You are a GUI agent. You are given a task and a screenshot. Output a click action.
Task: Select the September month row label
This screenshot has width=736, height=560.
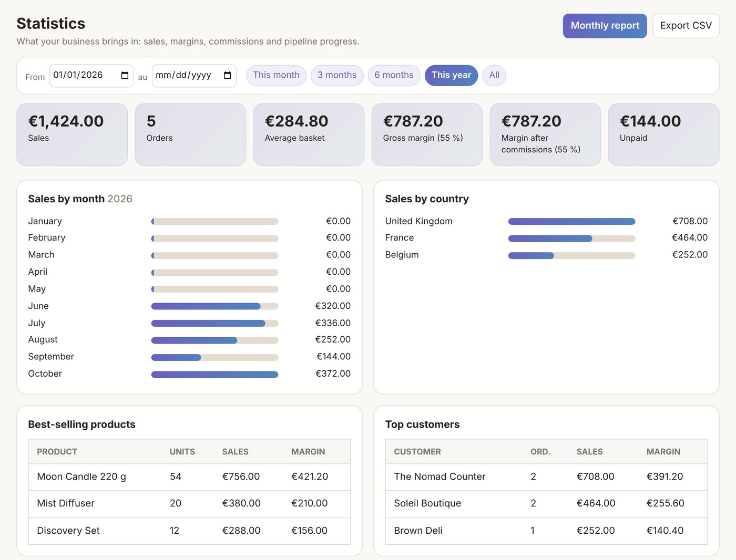[x=51, y=357]
